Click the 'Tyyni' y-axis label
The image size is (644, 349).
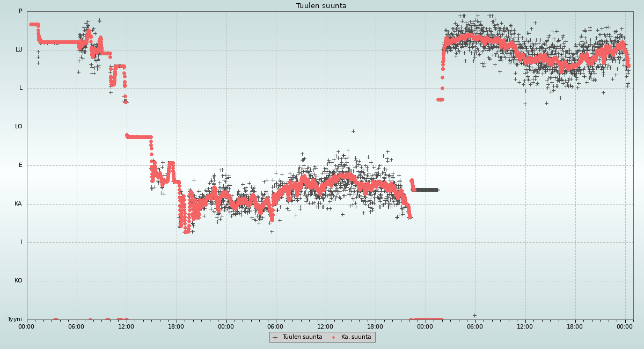[x=14, y=319]
